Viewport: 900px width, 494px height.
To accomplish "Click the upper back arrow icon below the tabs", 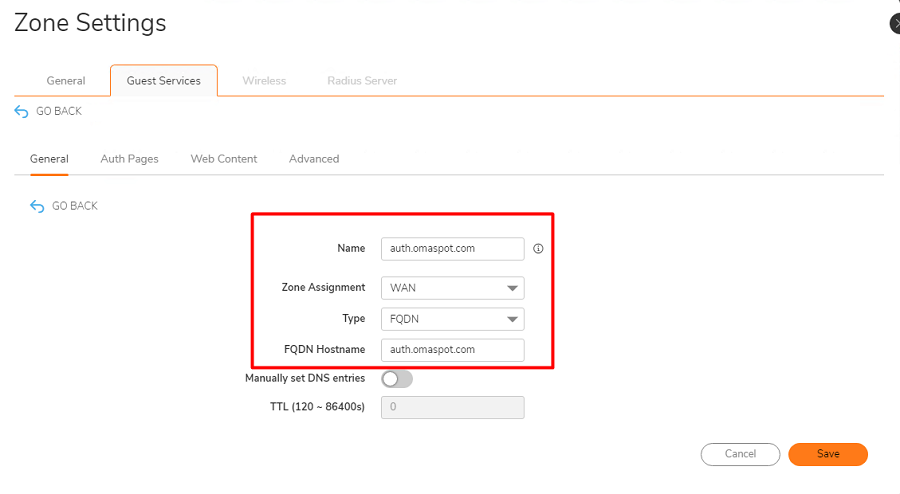I will (x=21, y=111).
